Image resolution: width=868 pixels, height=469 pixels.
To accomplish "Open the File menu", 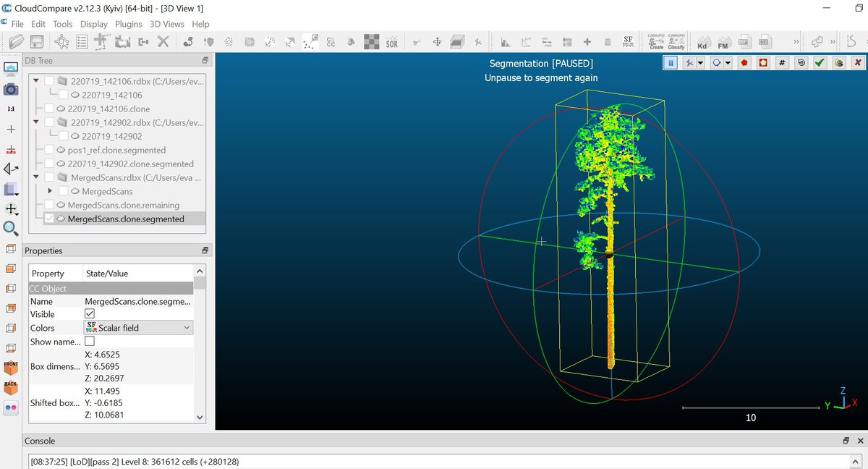I will pos(17,24).
